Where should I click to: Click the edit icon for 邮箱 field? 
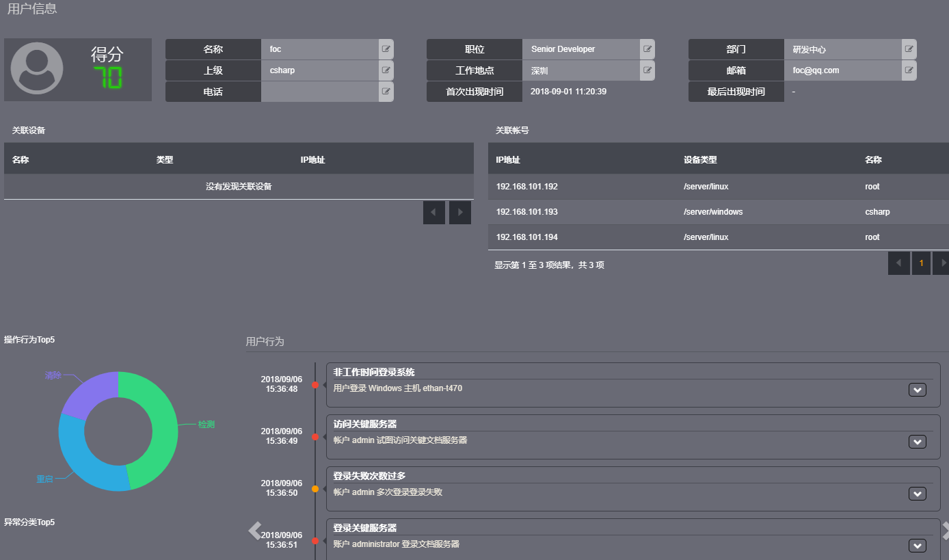pyautogui.click(x=909, y=70)
